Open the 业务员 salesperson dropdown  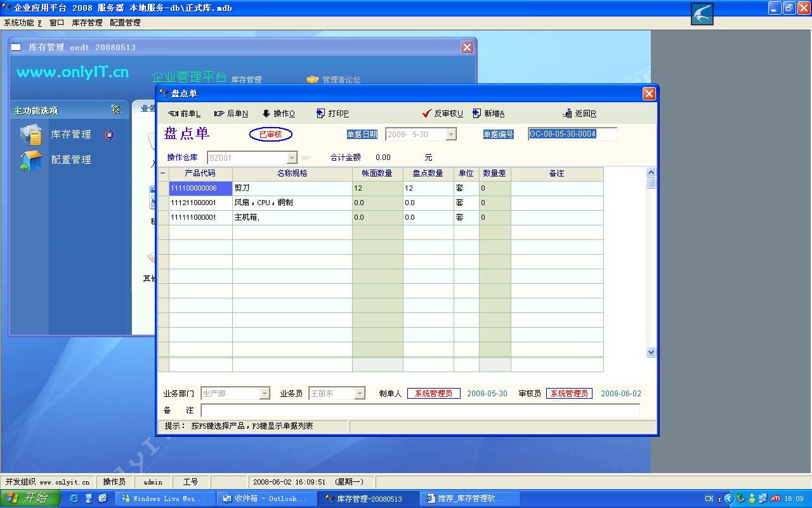[360, 394]
